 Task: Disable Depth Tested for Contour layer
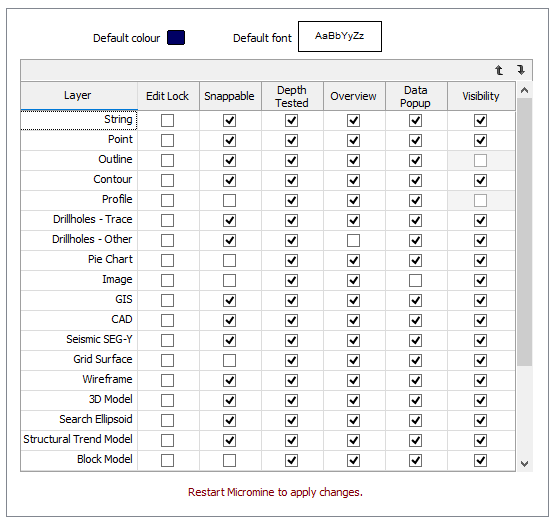coord(291,180)
